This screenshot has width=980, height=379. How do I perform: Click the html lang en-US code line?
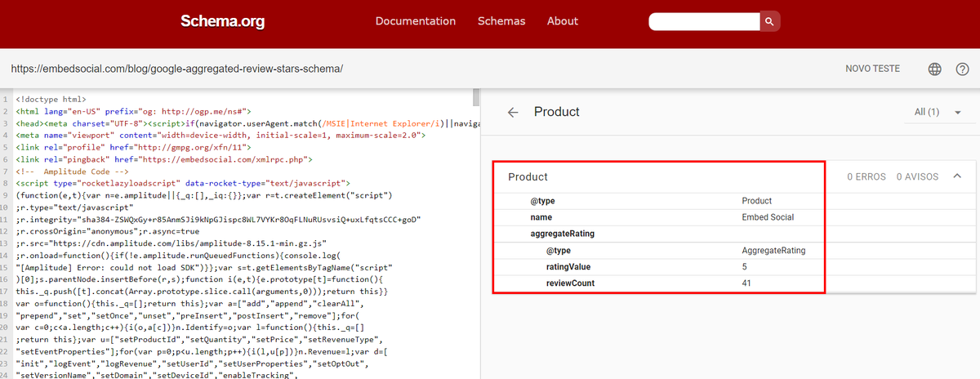click(133, 111)
